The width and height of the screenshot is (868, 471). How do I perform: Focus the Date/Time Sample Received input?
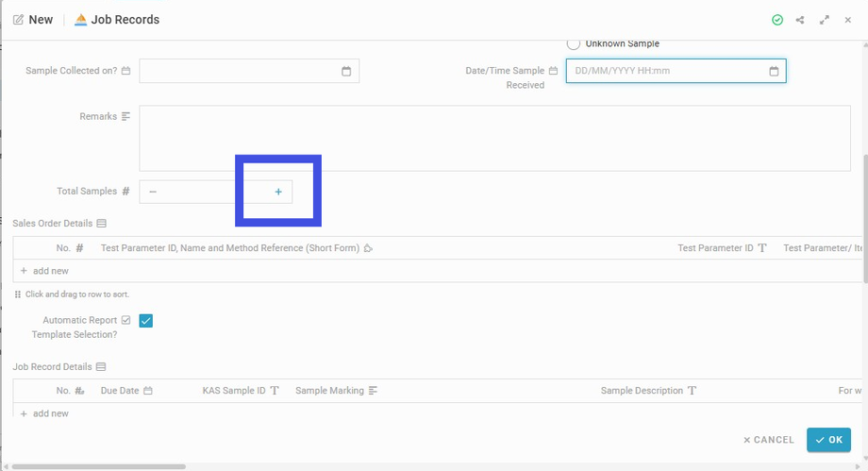(676, 71)
